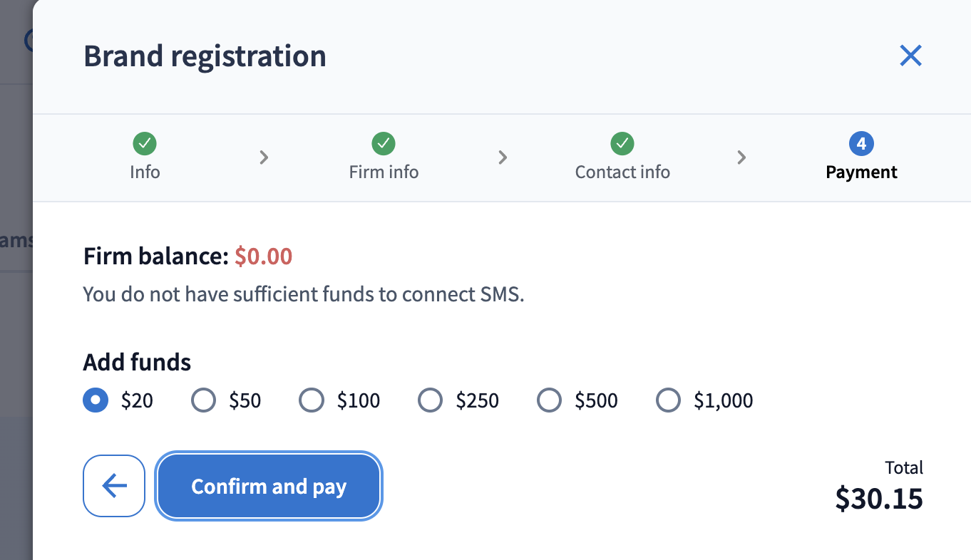The image size is (971, 560).
Task: Open the Contact info step label
Action: [x=622, y=172]
